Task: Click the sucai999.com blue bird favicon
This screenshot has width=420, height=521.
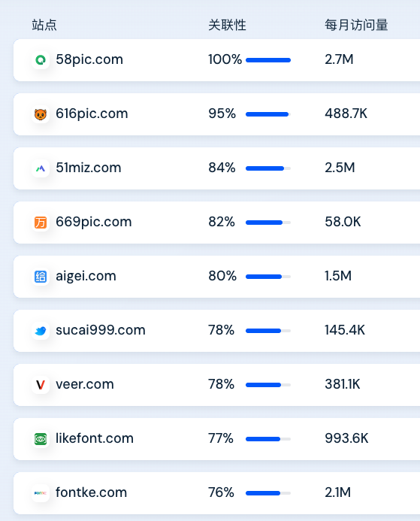Action: pos(41,331)
